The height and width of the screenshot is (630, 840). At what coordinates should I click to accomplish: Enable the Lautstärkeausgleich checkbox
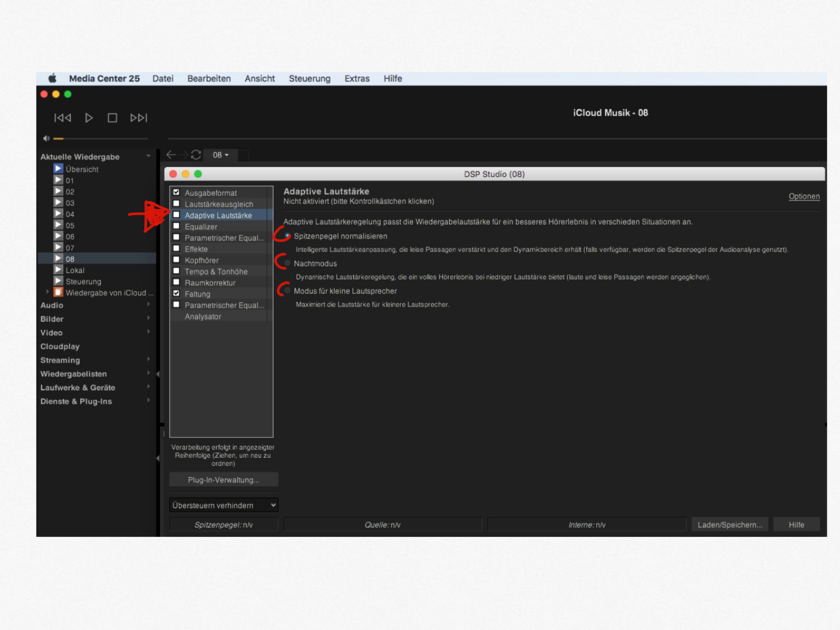click(x=176, y=203)
